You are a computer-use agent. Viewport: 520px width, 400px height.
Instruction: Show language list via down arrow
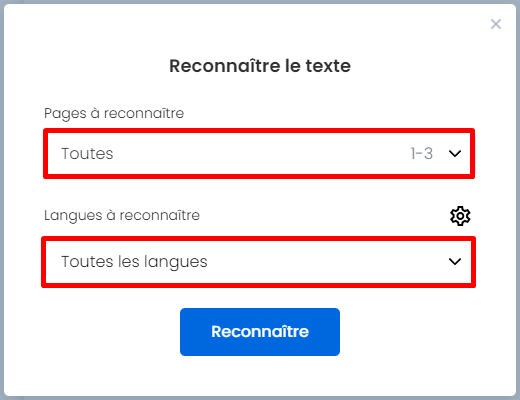pyautogui.click(x=455, y=261)
